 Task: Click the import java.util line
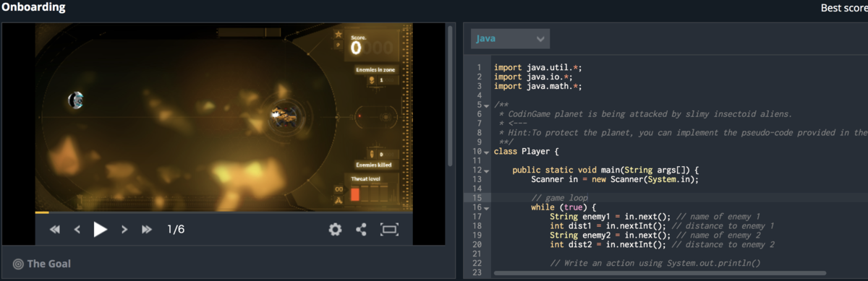[537, 67]
